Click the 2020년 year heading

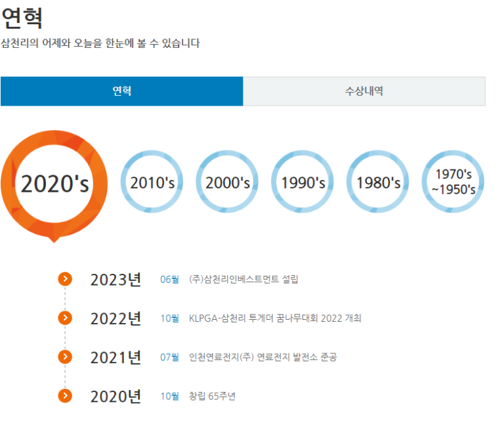coord(115,396)
